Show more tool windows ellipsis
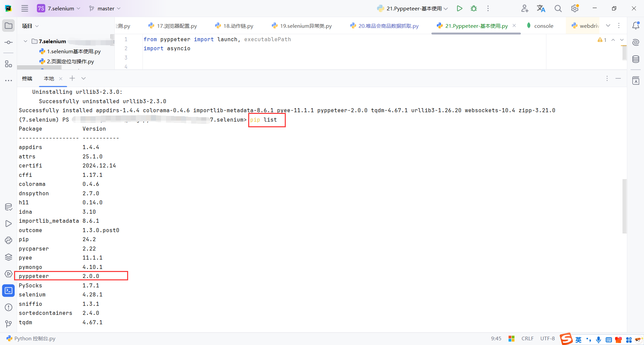Screen dimensions: 644x345 (x=9, y=80)
